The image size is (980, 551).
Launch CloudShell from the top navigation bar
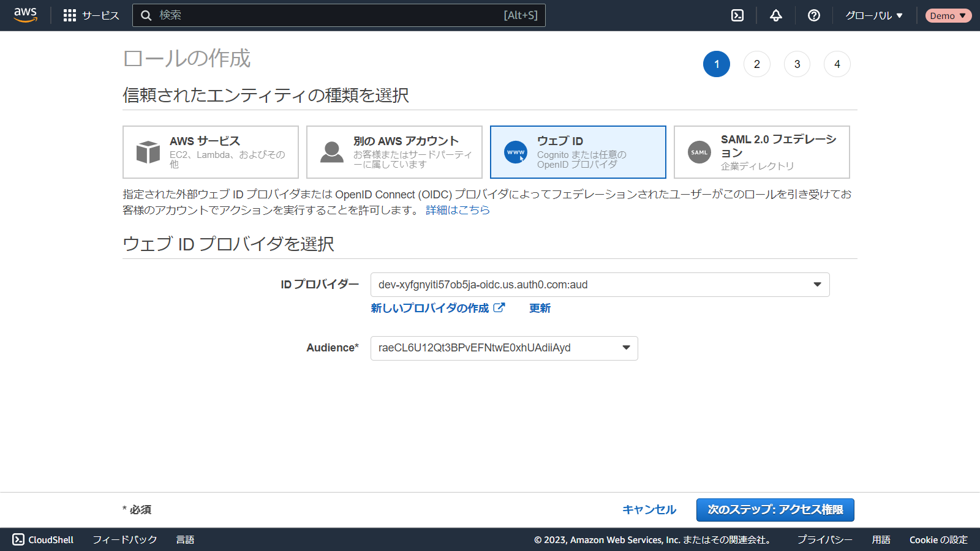click(737, 15)
